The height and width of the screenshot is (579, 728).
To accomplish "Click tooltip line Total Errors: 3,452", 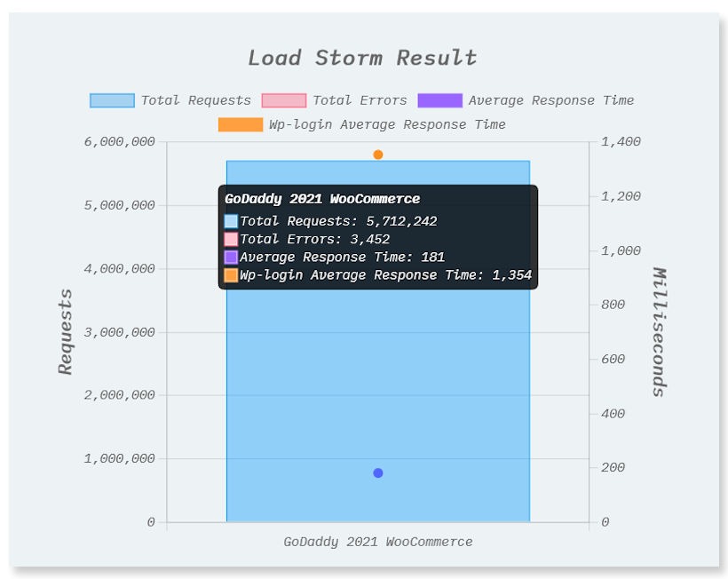I will point(315,239).
